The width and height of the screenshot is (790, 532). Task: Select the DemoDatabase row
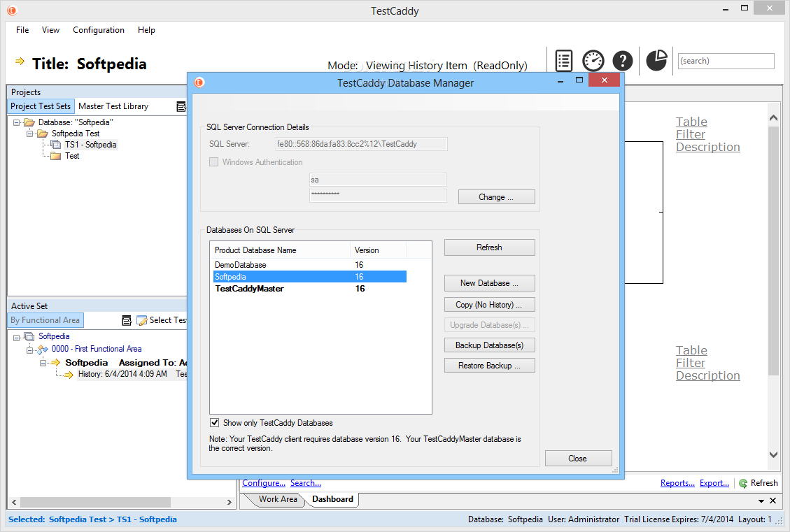point(310,265)
